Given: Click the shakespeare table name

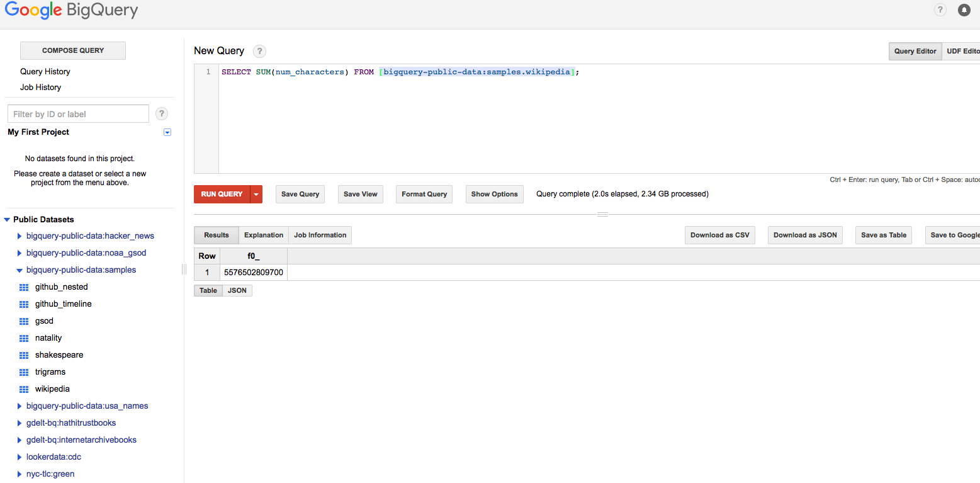Looking at the screenshot, I should tap(59, 355).
